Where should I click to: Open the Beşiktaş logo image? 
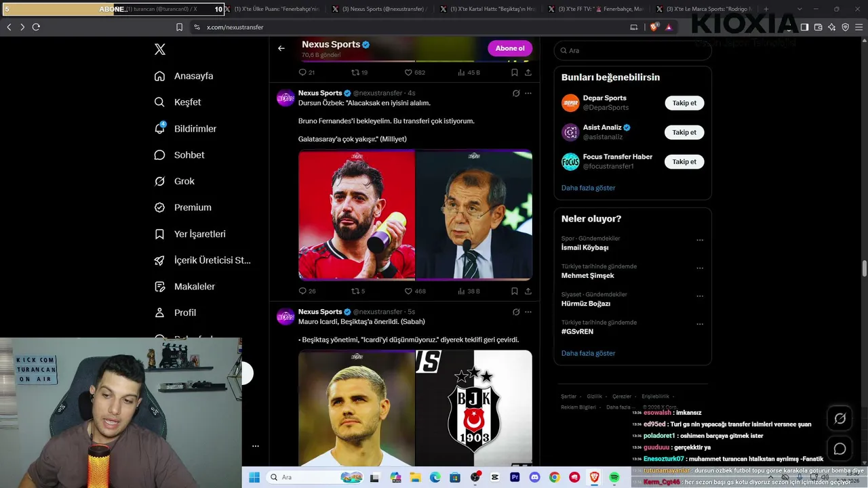point(474,408)
